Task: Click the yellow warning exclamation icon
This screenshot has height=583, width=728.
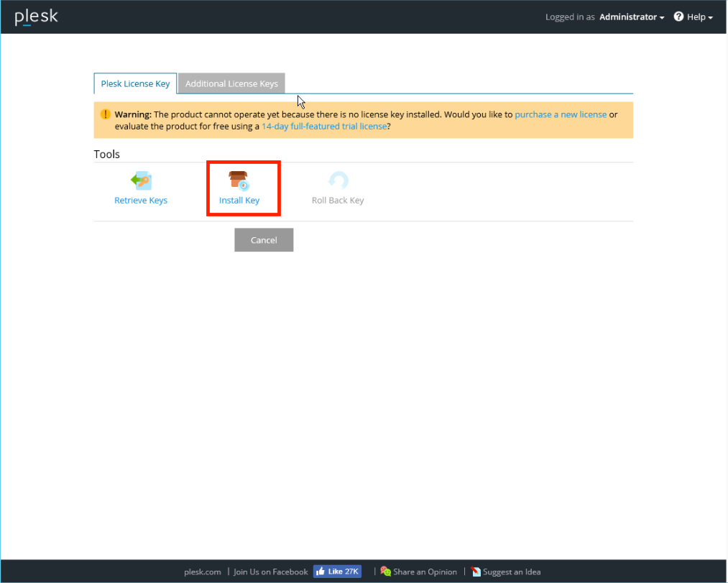Action: coord(106,114)
